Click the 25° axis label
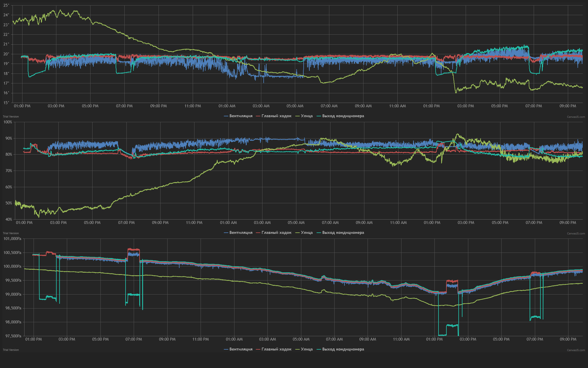The image size is (588, 368). click(6, 5)
